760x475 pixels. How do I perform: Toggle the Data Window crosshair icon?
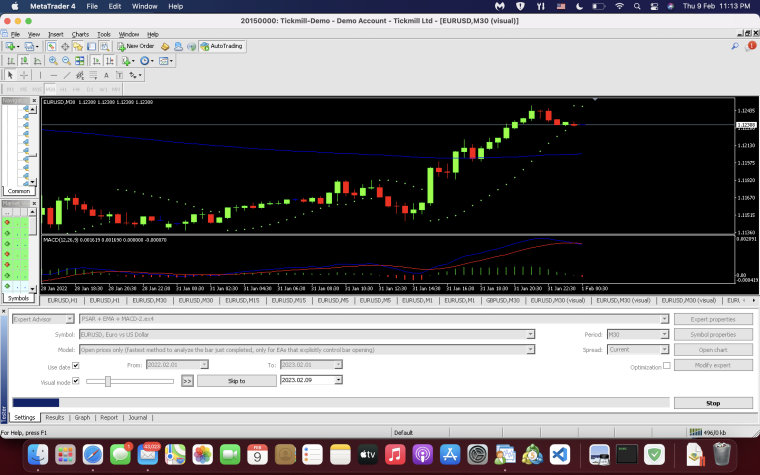coord(64,47)
